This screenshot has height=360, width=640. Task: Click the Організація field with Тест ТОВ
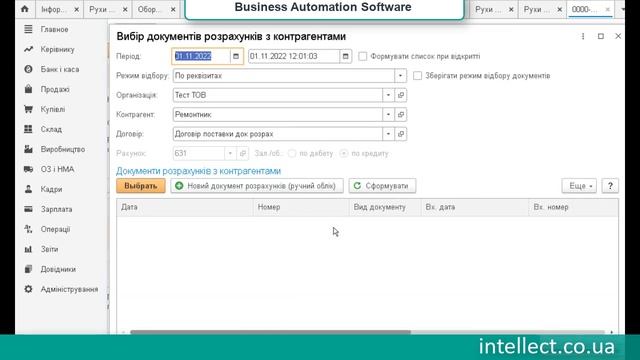pyautogui.click(x=278, y=95)
